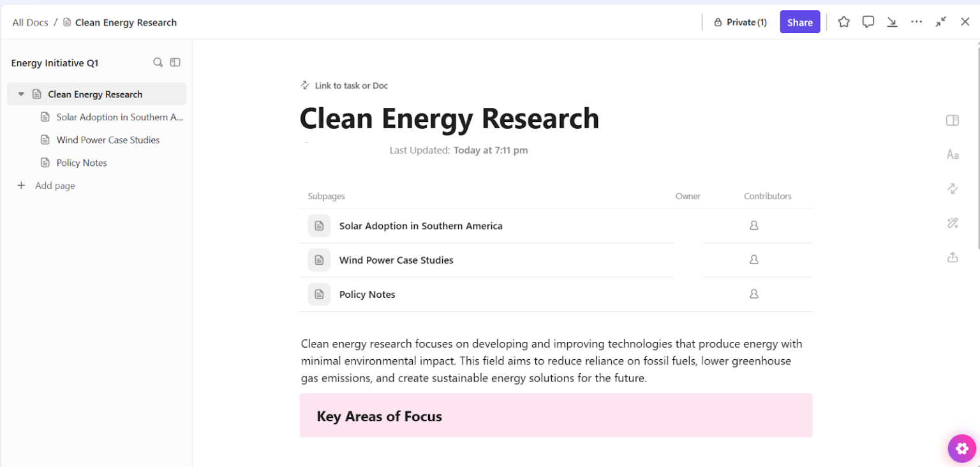Image resolution: width=980 pixels, height=467 pixels.
Task: Open the relationships icon in right sidebar
Action: click(x=953, y=189)
